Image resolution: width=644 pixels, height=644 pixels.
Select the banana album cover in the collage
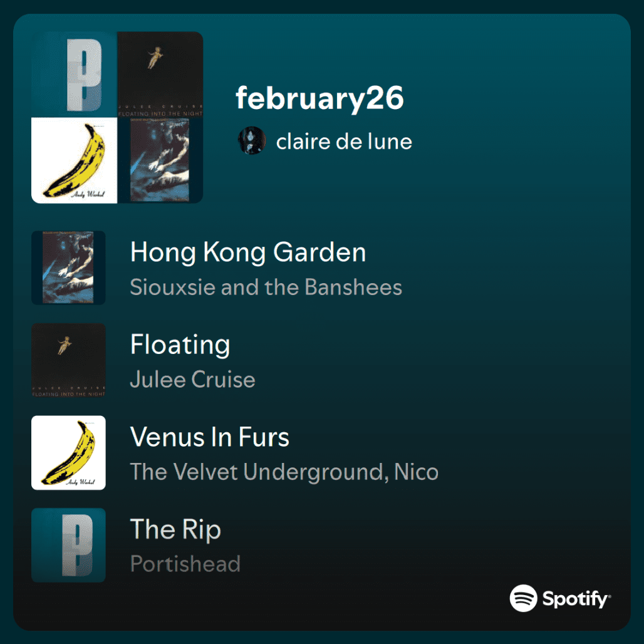coord(75,160)
